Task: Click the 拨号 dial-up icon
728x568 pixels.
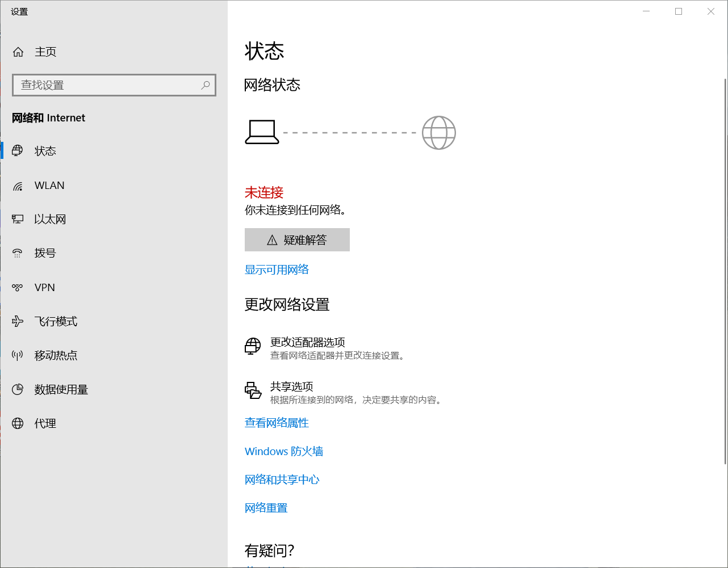Action: 18,253
